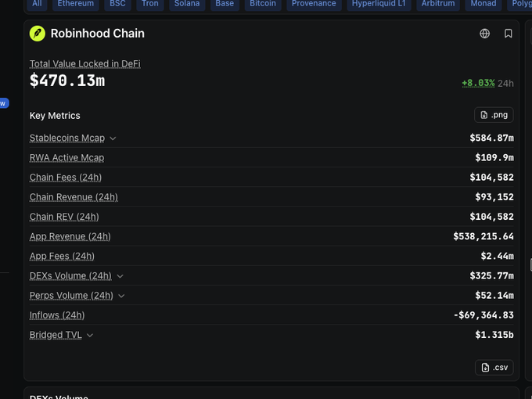Click the $2.44m app fees value
The height and width of the screenshot is (399, 532).
coord(497,256)
